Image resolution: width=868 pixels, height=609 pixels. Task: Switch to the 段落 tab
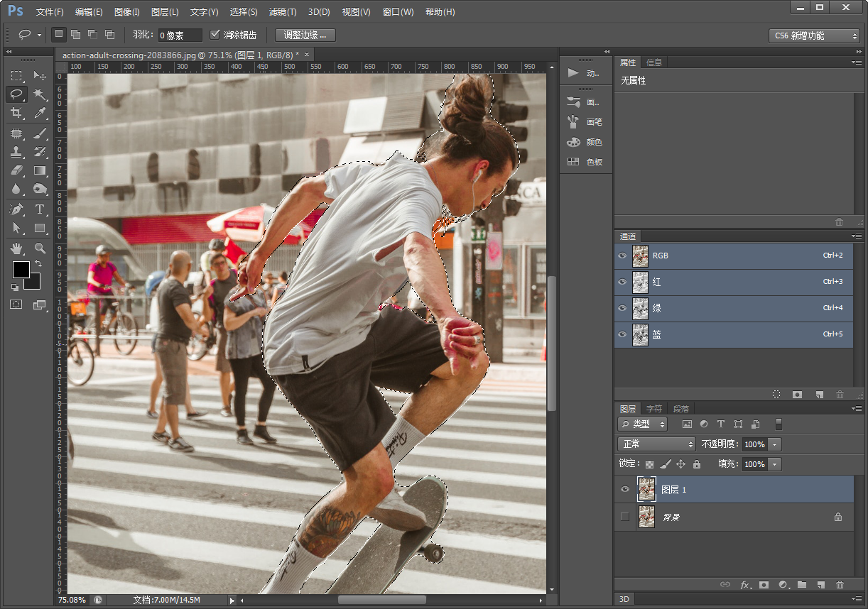(x=681, y=409)
